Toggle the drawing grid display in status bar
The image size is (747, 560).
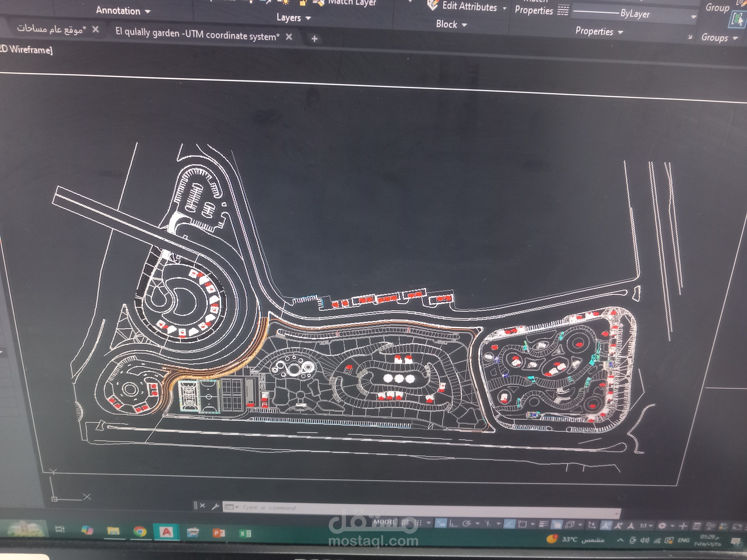coord(405,522)
